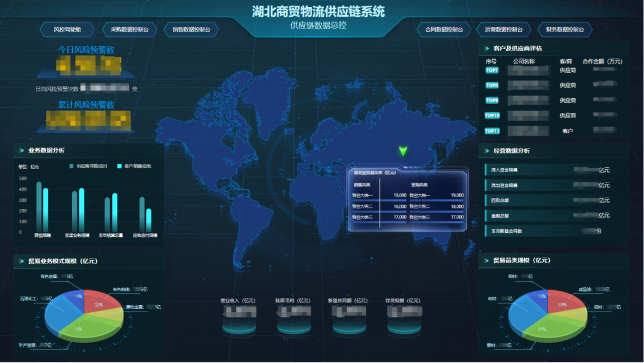
Task: Select the TOP10 rank badge
Action: (492, 115)
